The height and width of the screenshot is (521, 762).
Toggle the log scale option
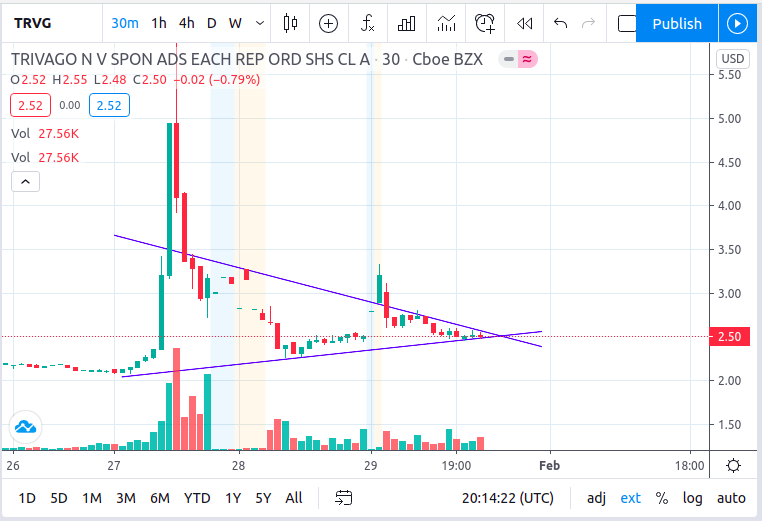pos(692,498)
